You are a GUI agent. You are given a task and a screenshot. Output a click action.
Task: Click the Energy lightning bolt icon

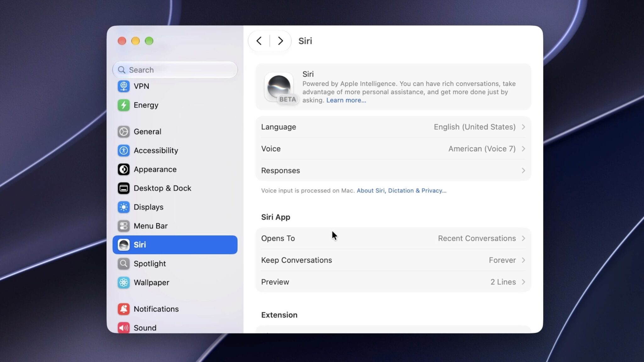[x=124, y=105]
